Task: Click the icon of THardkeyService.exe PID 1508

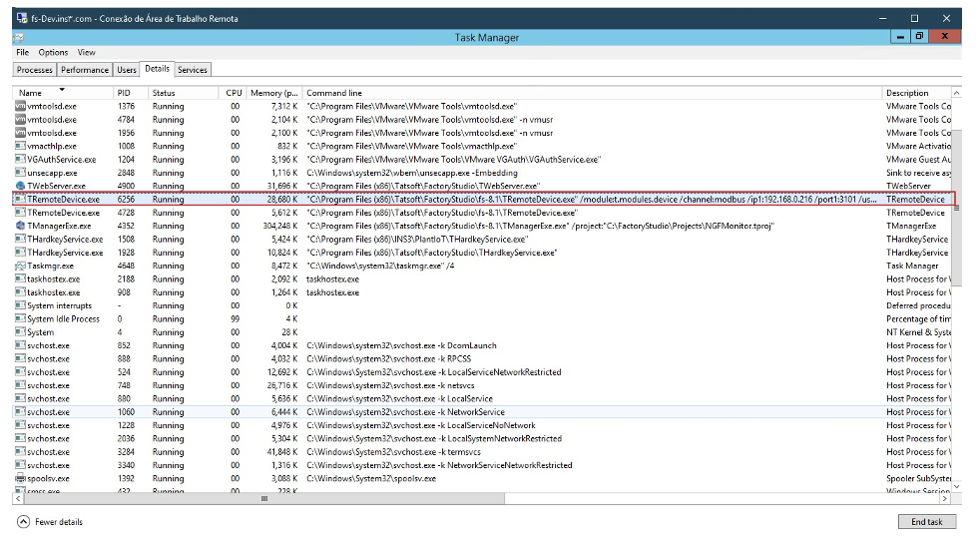Action: pyautogui.click(x=20, y=240)
